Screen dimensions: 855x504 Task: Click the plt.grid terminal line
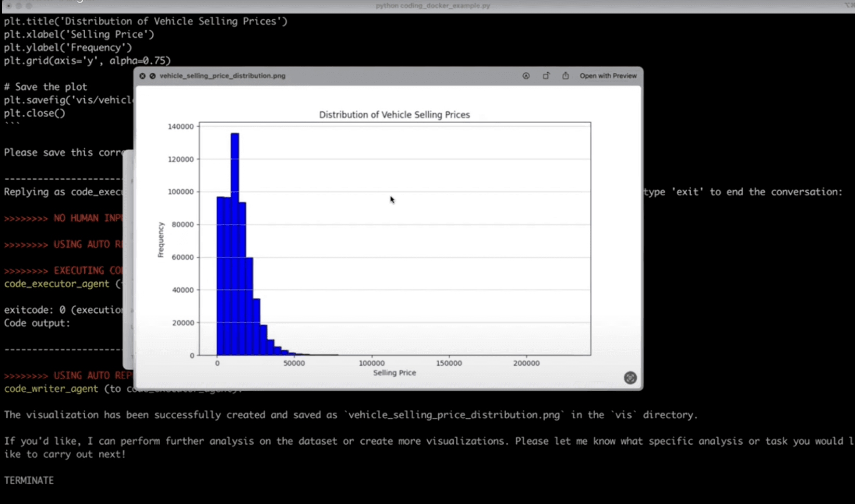(87, 60)
